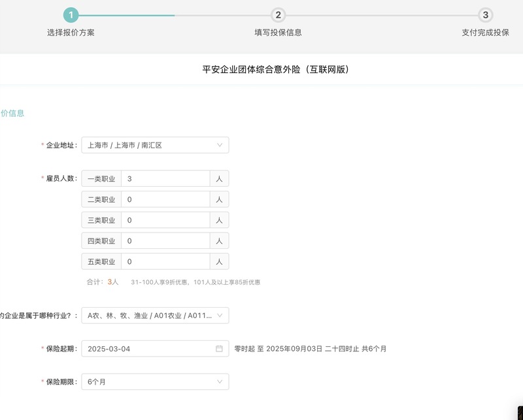The image size is (523, 420).
Task: Click the 人 unit suffix in 二类职业 row
Action: coord(219,199)
